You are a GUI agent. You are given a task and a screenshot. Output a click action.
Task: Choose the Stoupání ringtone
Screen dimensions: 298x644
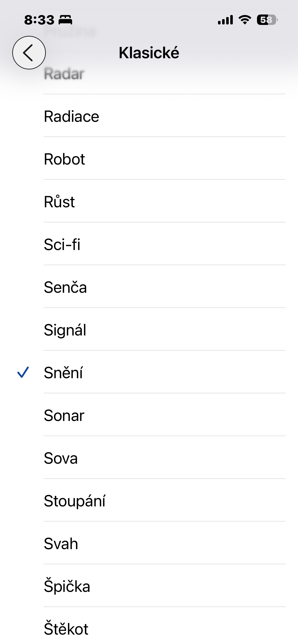(75, 501)
